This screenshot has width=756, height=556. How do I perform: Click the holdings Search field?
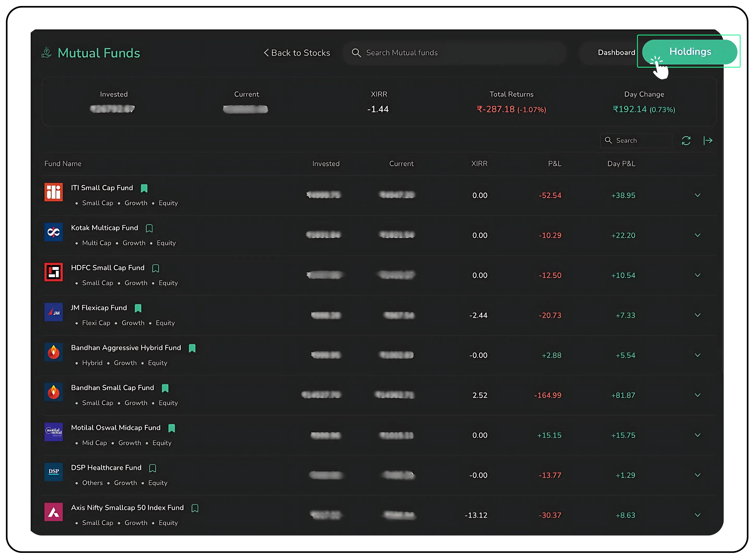point(636,140)
